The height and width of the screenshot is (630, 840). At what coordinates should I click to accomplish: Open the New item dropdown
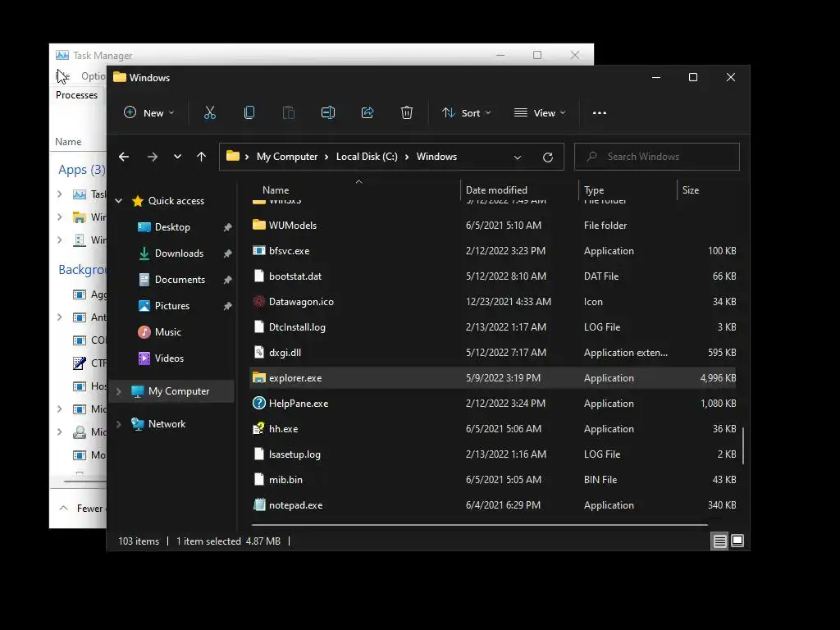click(x=149, y=113)
